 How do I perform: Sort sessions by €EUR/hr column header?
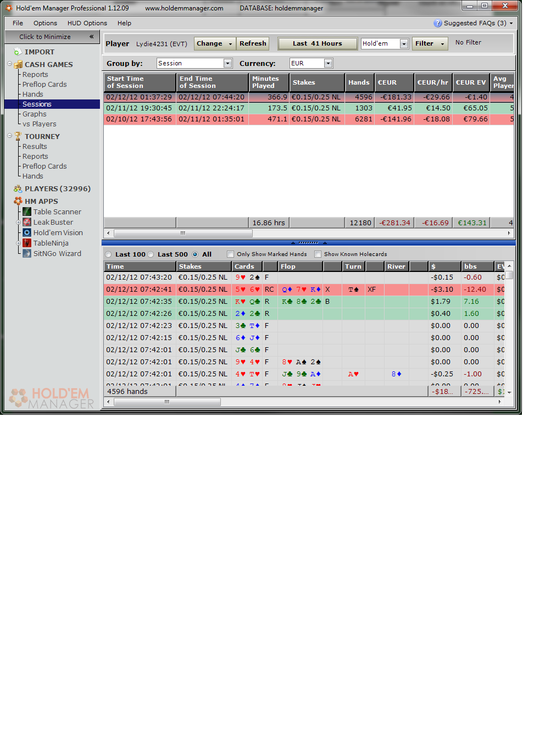pyautogui.click(x=433, y=82)
